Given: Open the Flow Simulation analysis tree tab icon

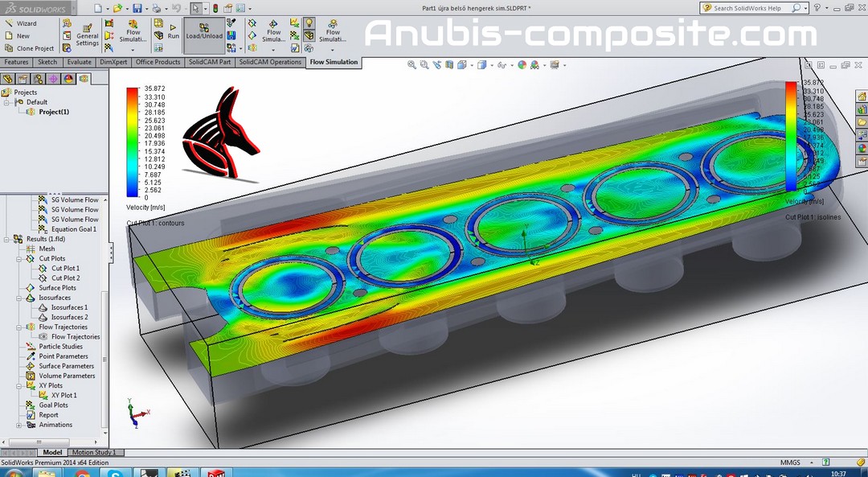Looking at the screenshot, I should (x=84, y=78).
